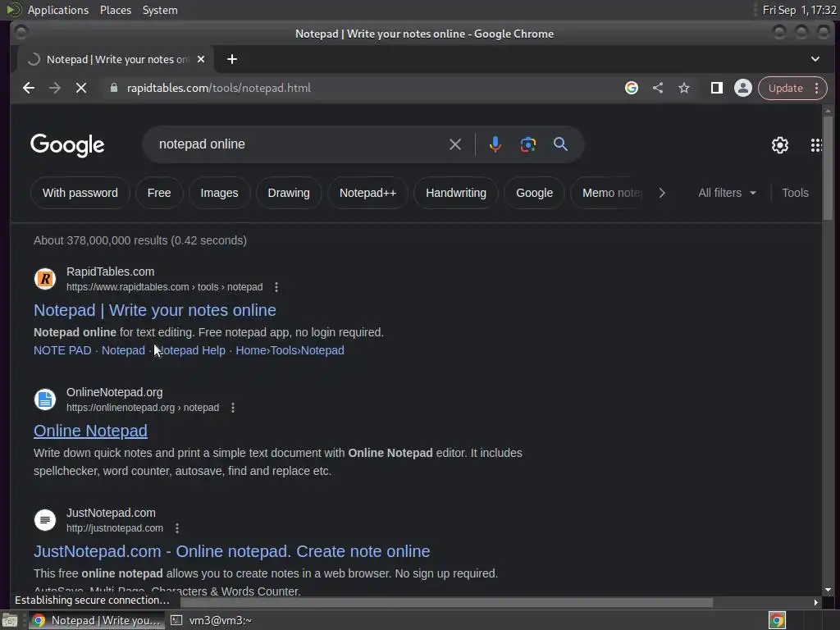
Task: Click the RapidTables favicon
Action: (45, 279)
